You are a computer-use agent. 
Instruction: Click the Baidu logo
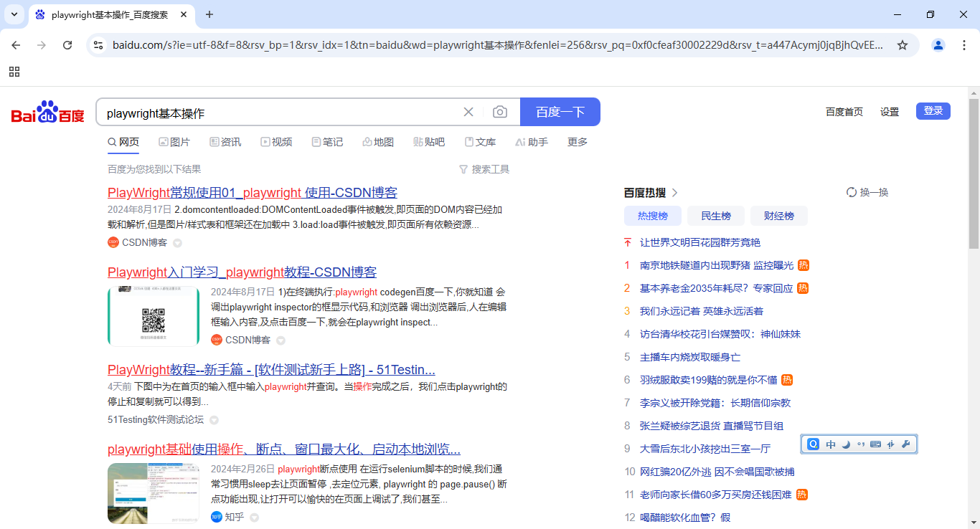click(x=48, y=113)
